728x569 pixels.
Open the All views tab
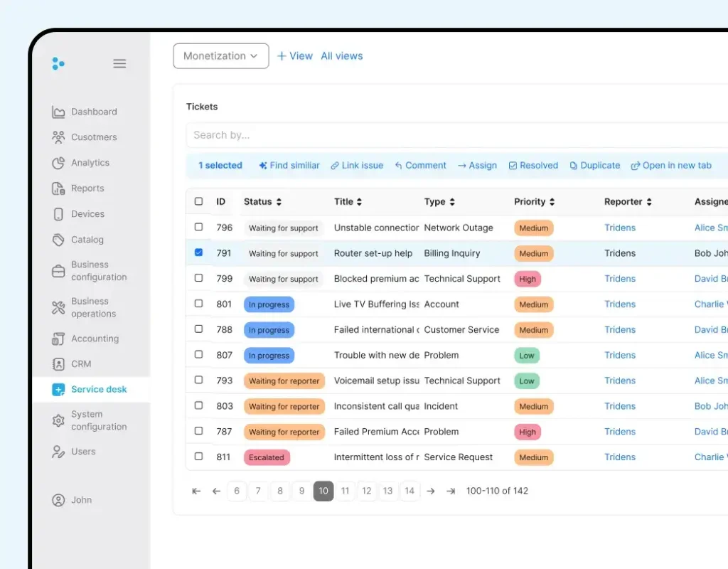[x=341, y=56]
